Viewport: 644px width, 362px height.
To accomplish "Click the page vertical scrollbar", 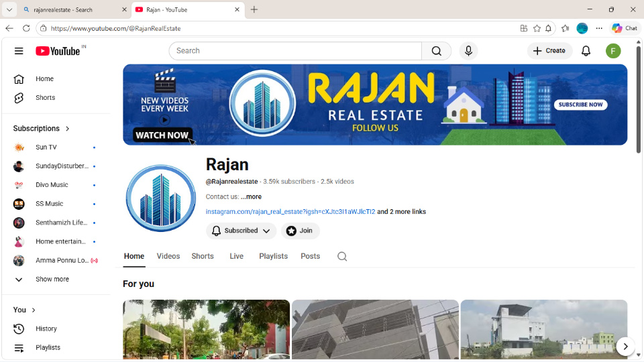I will [x=638, y=99].
